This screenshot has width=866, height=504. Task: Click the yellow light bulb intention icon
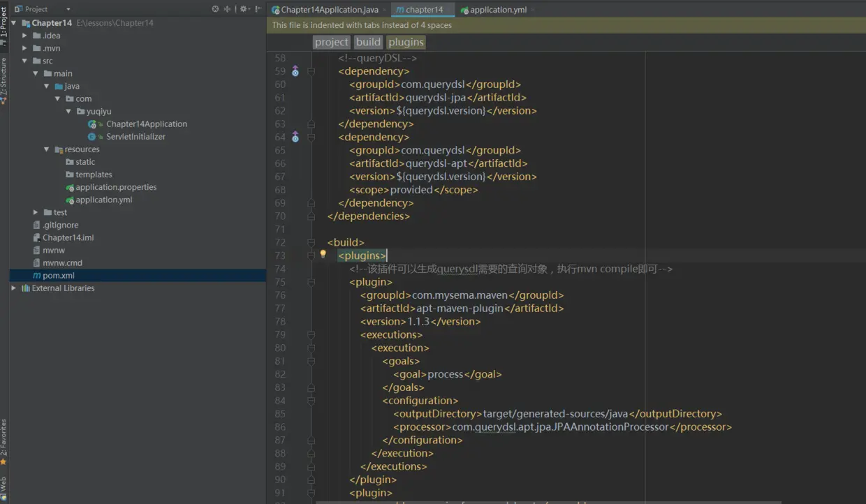point(323,255)
